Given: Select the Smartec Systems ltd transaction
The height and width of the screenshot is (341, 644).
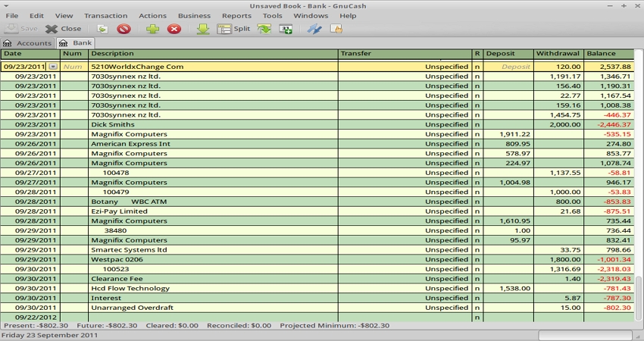Looking at the screenshot, I should (x=317, y=250).
